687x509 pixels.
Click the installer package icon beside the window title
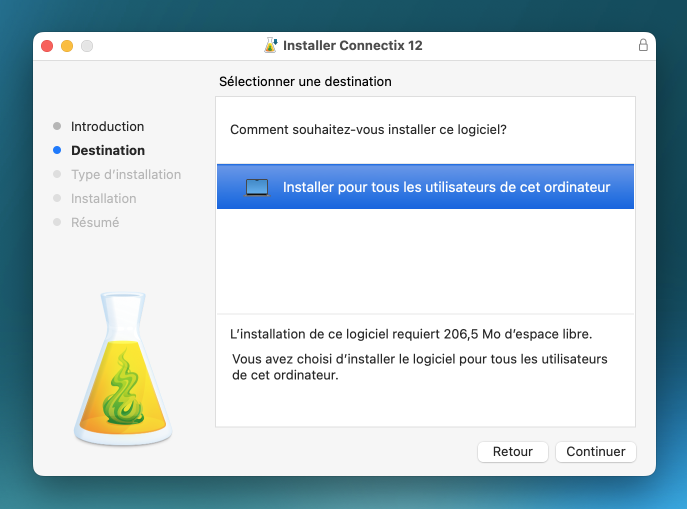pos(270,46)
